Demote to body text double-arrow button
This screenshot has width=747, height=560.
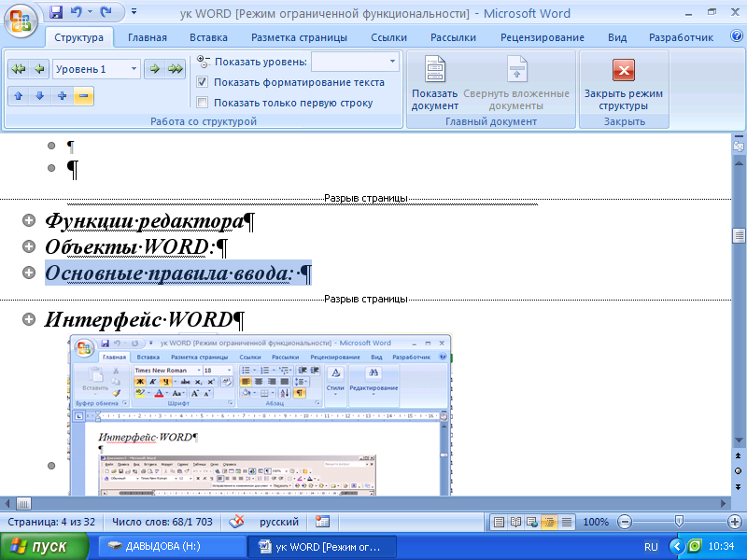point(175,69)
